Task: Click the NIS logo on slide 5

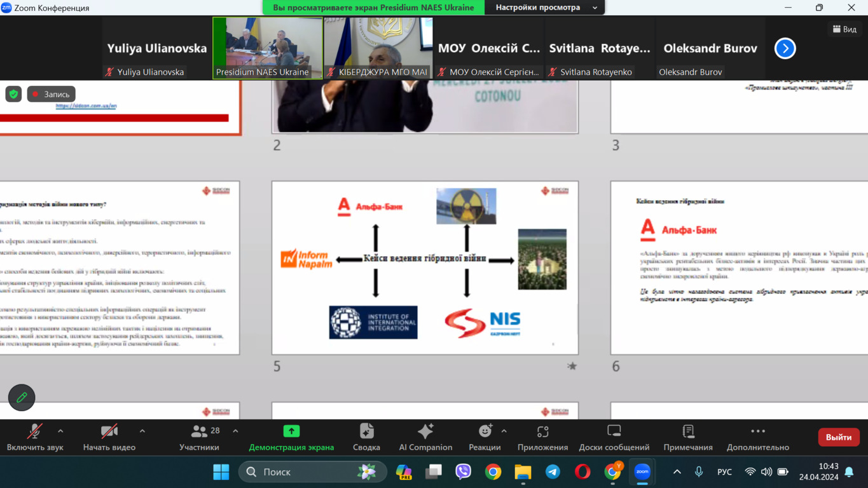Action: 483,323
